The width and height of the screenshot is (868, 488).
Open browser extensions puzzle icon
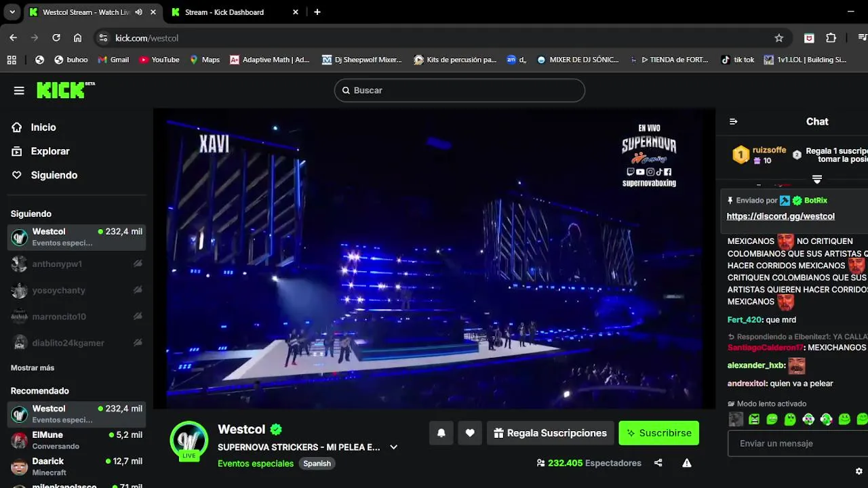(x=831, y=38)
